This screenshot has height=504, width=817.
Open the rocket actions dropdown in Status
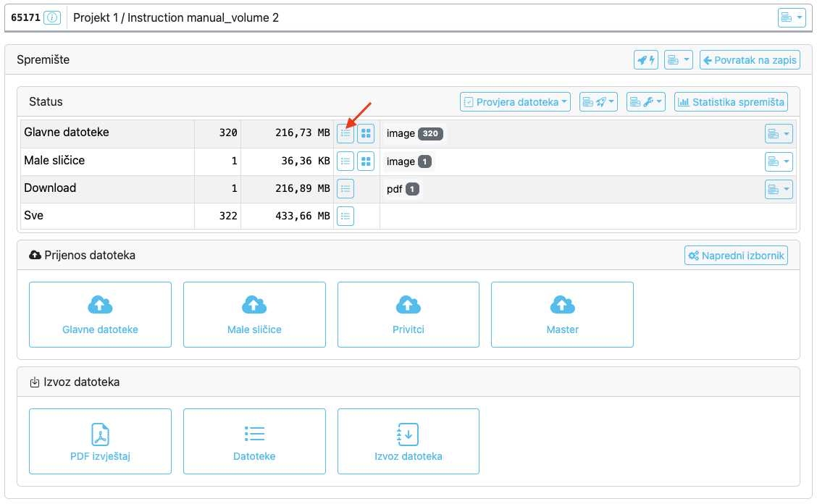point(598,102)
